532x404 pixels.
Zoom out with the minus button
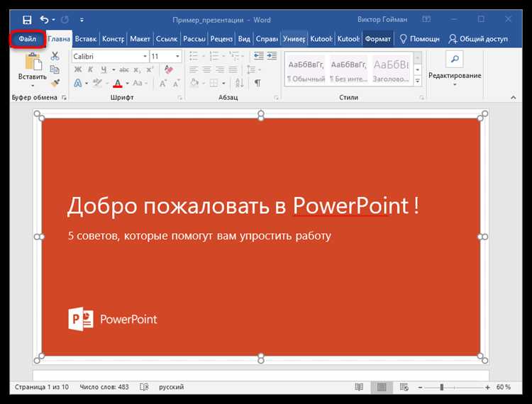pos(420,387)
